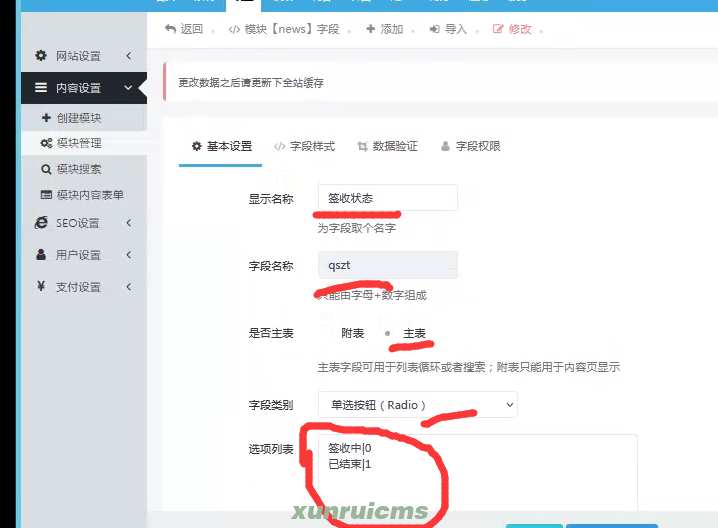Click the 字段类别 label

pos(271,405)
